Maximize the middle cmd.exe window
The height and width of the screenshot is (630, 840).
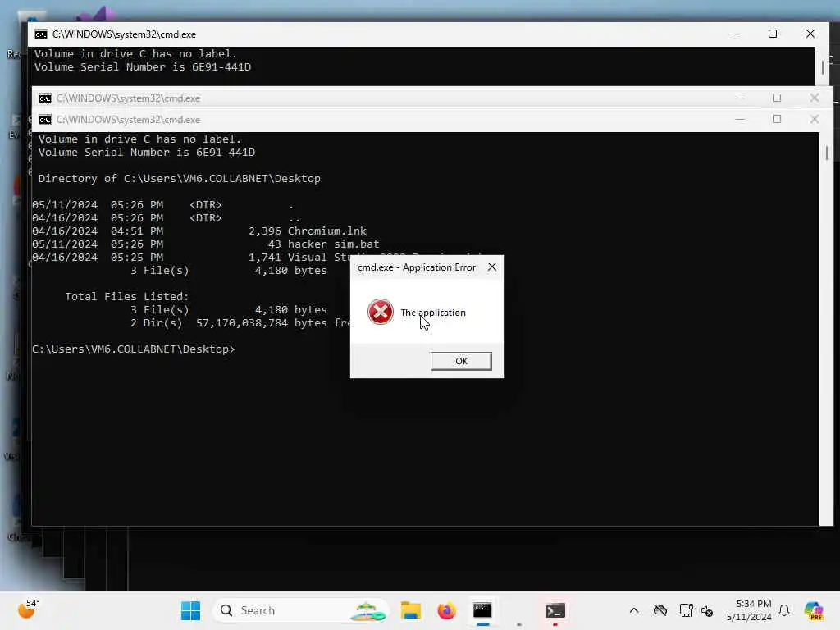pos(777,98)
